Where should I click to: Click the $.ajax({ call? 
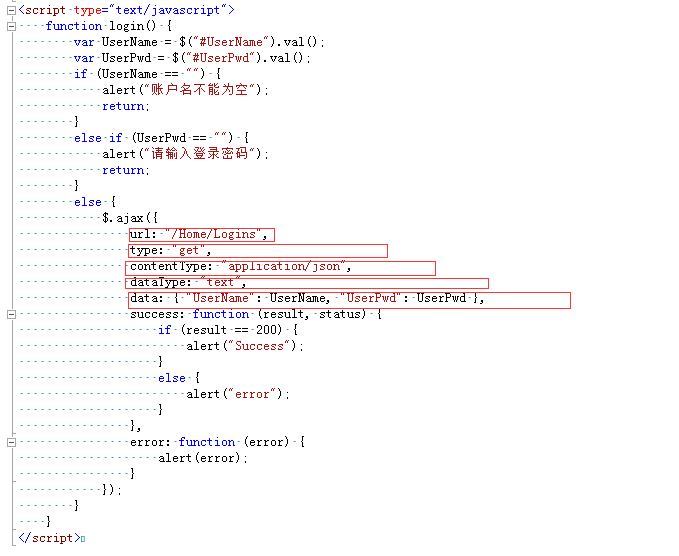[x=130, y=218]
